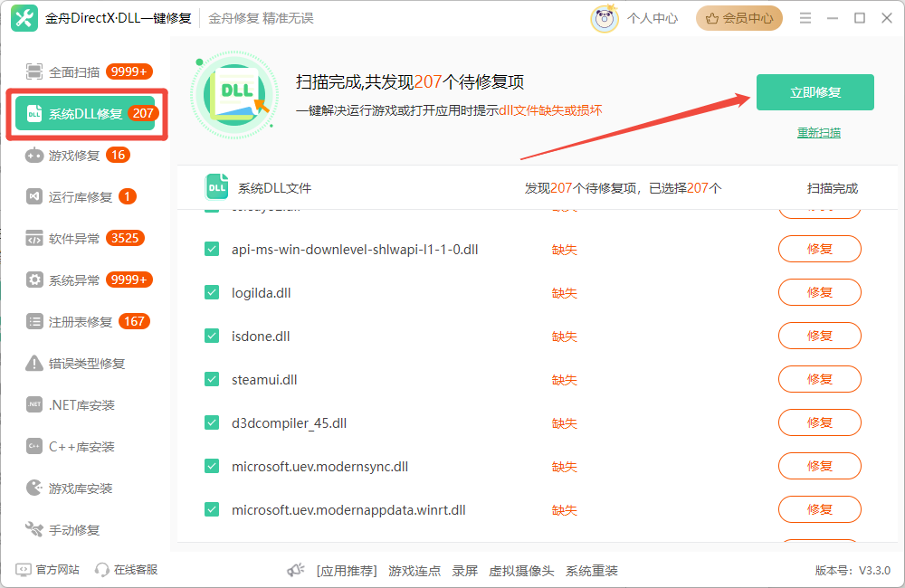Click the isdone.dll file name
905x588 pixels.
261,336
